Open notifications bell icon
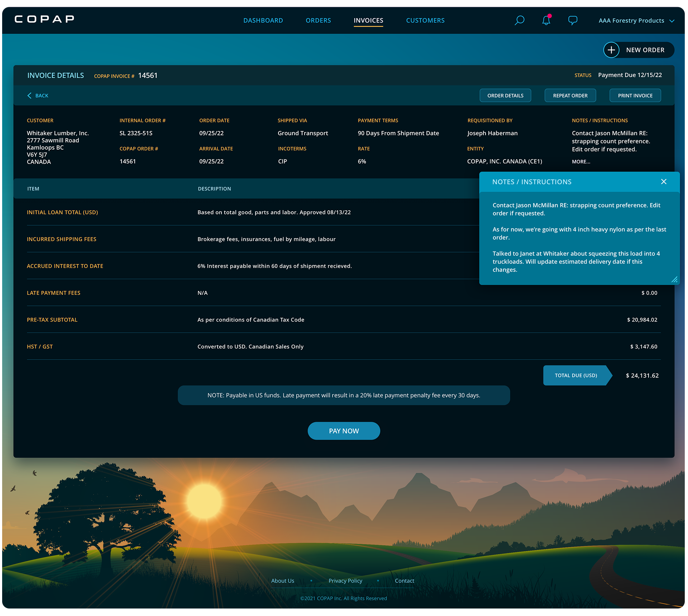The image size is (688, 616). coord(546,20)
